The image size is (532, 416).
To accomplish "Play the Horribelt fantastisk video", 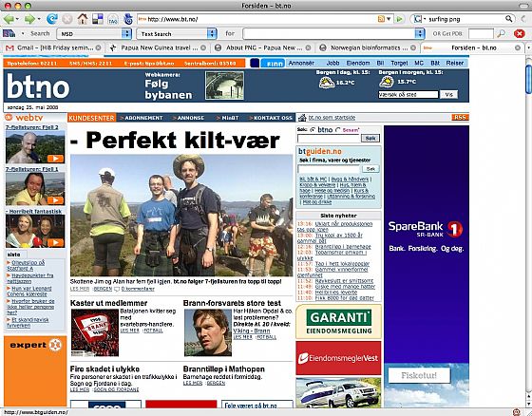I will point(55,242).
